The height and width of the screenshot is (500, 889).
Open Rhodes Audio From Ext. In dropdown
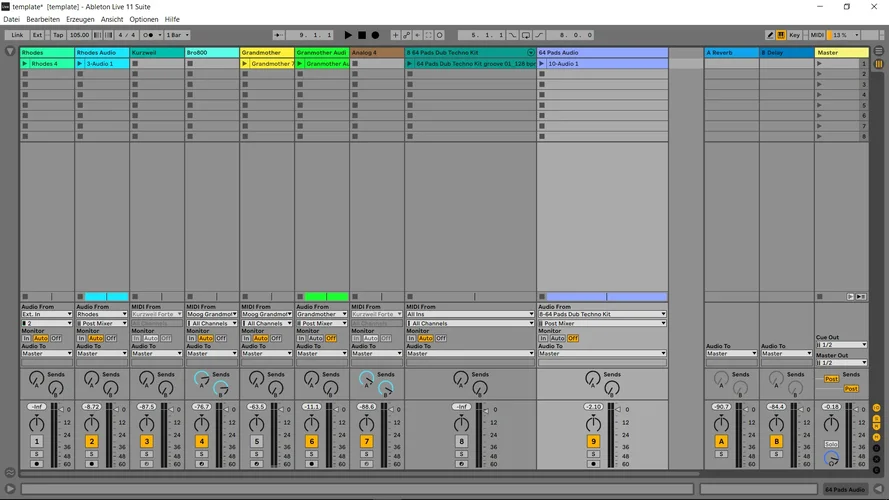[46, 314]
